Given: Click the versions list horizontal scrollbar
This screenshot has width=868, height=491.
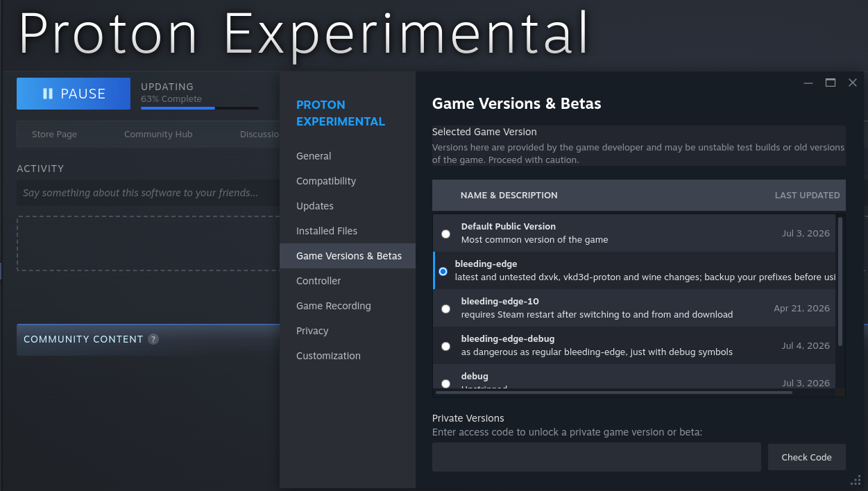Looking at the screenshot, I should (614, 393).
